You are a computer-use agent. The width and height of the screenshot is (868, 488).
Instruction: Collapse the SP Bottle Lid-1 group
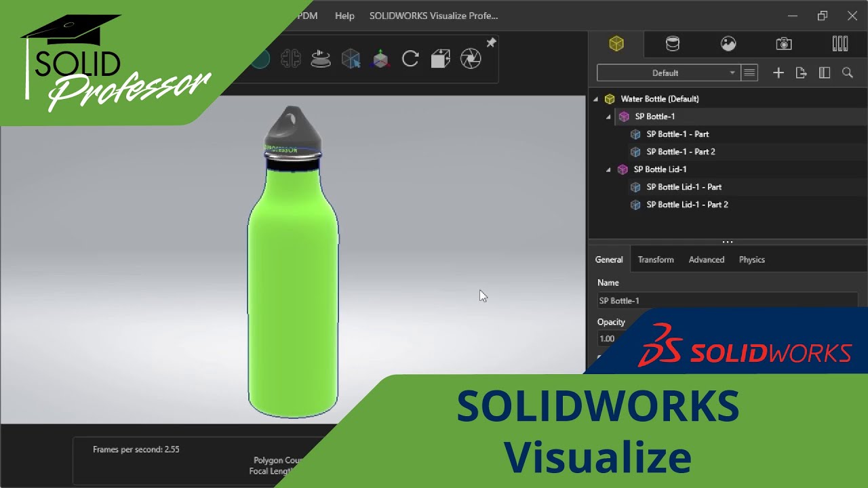pyautogui.click(x=608, y=169)
